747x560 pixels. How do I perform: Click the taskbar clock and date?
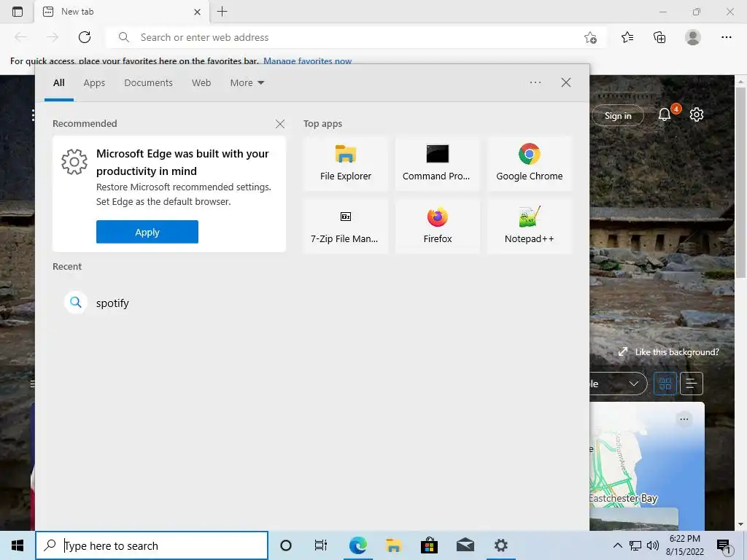click(684, 545)
